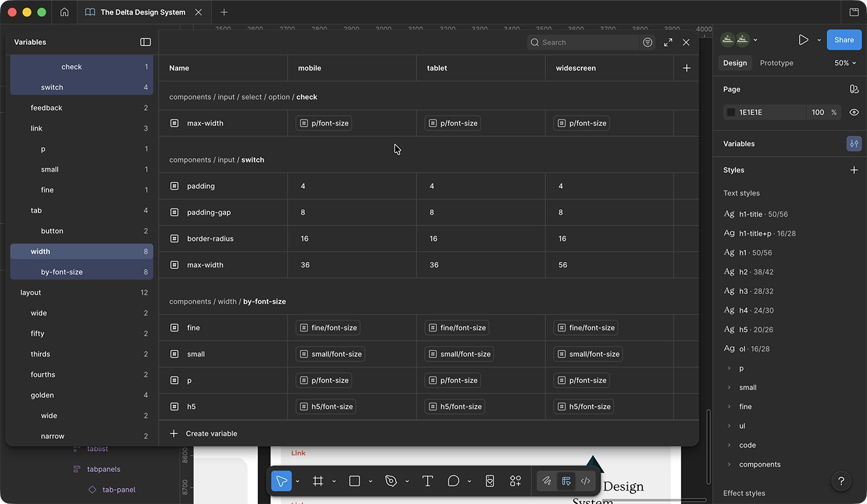Select the Frame tool
Screen dimensions: 867x504
click(317, 481)
